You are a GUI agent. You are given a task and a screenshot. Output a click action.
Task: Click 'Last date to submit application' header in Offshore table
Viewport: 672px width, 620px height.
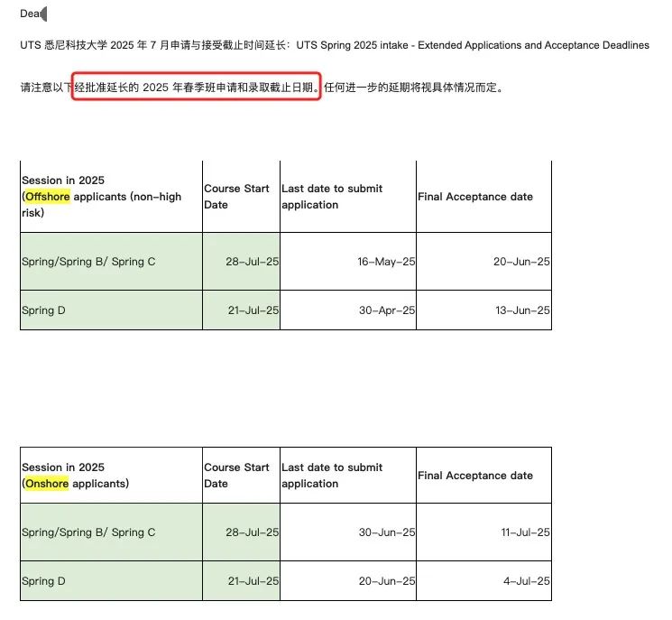(x=332, y=197)
